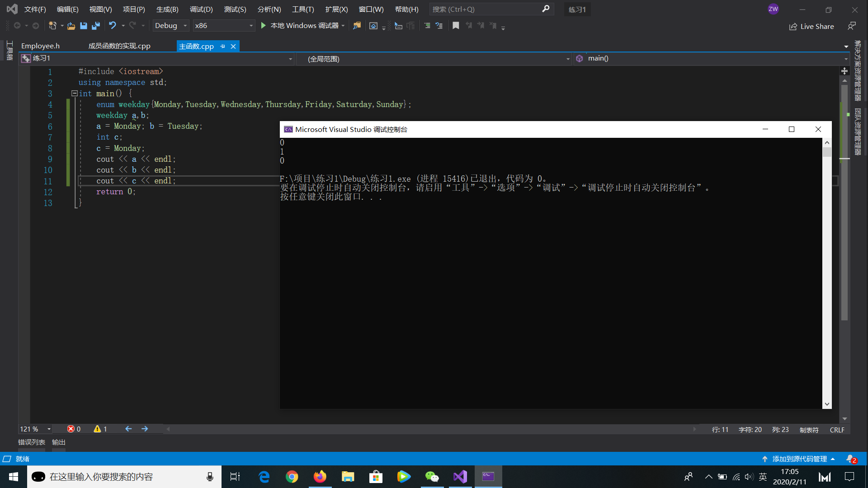Click the find in files icon

357,26
